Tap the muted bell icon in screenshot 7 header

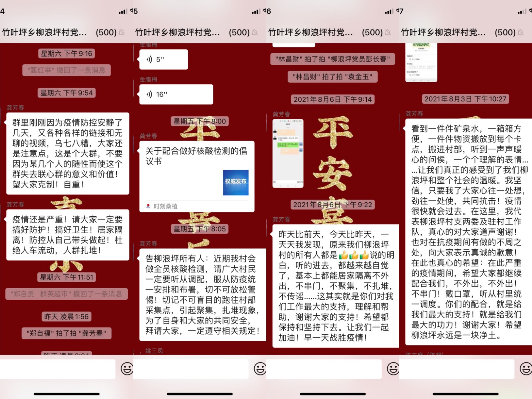coord(521,32)
